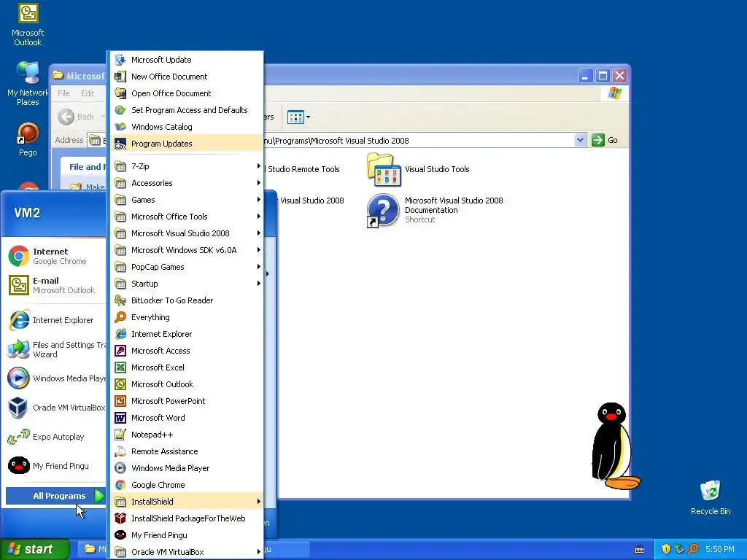Open Microsoft Visual Studio 2008 program group

pos(187,233)
